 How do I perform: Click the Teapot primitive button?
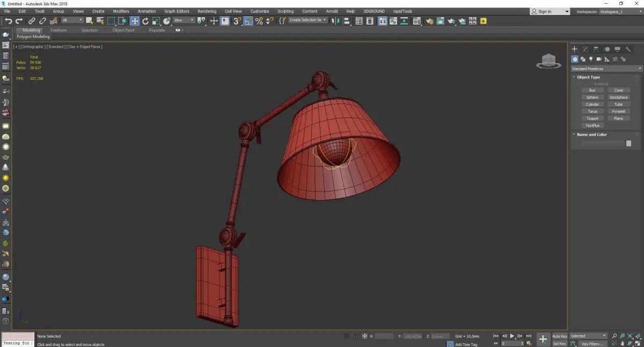coord(592,119)
